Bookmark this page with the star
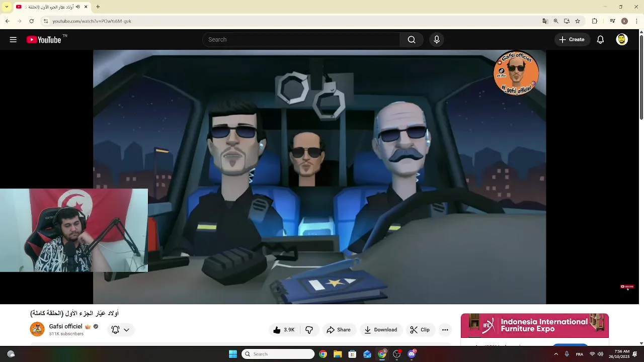The image size is (644, 362). (578, 21)
